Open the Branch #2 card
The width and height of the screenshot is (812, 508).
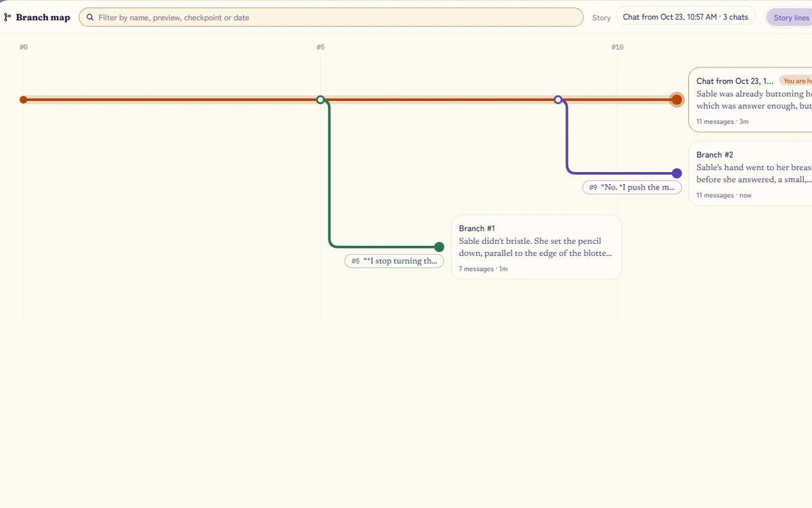tap(750, 173)
